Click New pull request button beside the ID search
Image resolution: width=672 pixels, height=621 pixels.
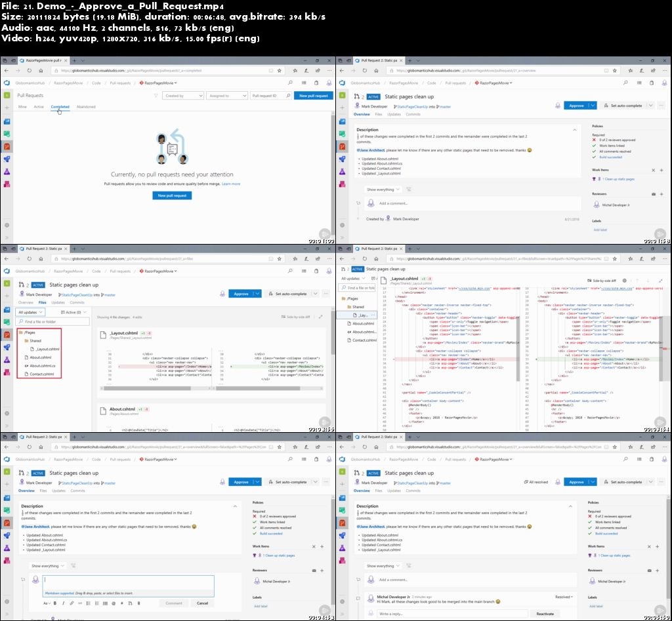tap(314, 96)
